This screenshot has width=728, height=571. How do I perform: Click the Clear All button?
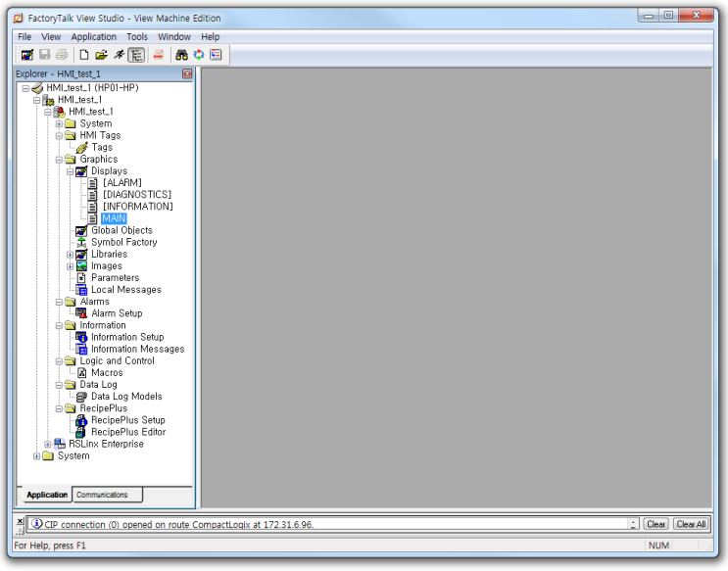point(692,524)
